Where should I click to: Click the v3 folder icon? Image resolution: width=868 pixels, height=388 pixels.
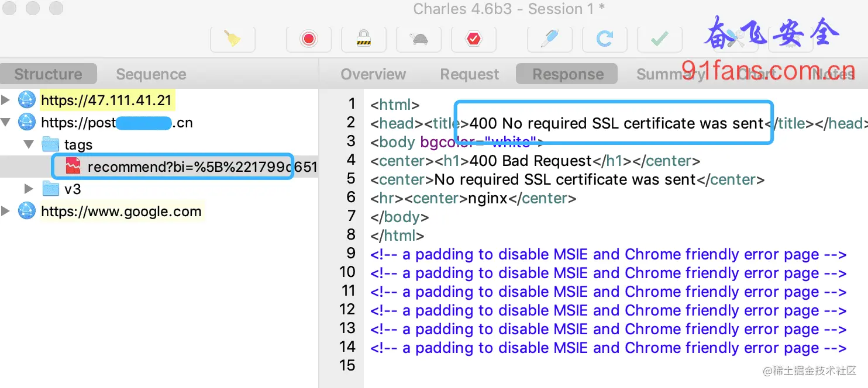pos(51,189)
